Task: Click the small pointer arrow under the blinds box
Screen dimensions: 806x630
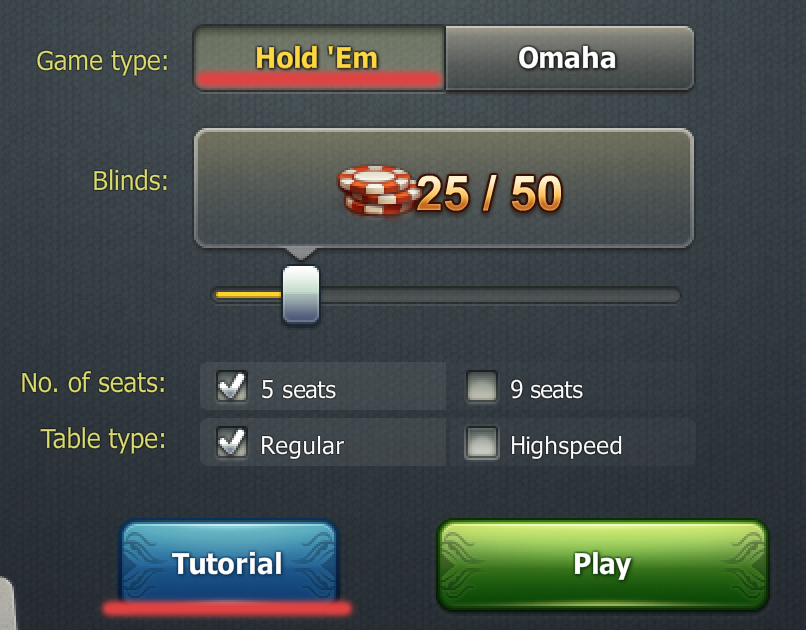Action: pyautogui.click(x=301, y=253)
